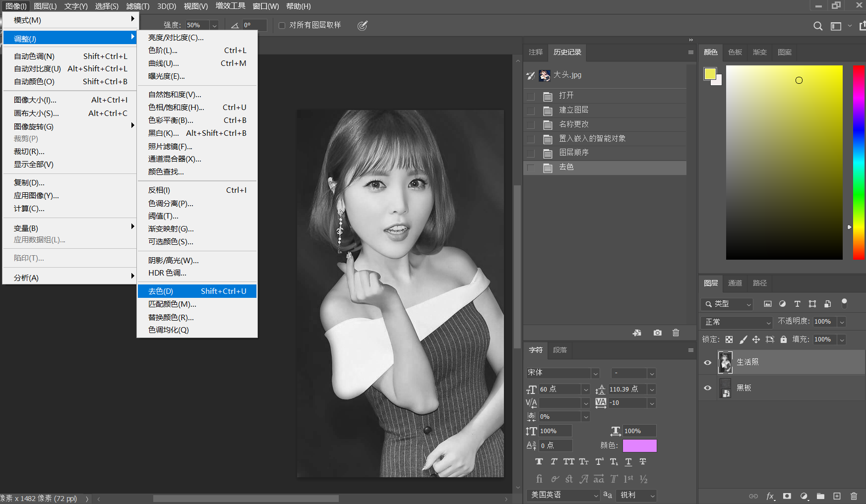Click the add layer mask icon
This screenshot has height=504, width=866.
tap(787, 496)
